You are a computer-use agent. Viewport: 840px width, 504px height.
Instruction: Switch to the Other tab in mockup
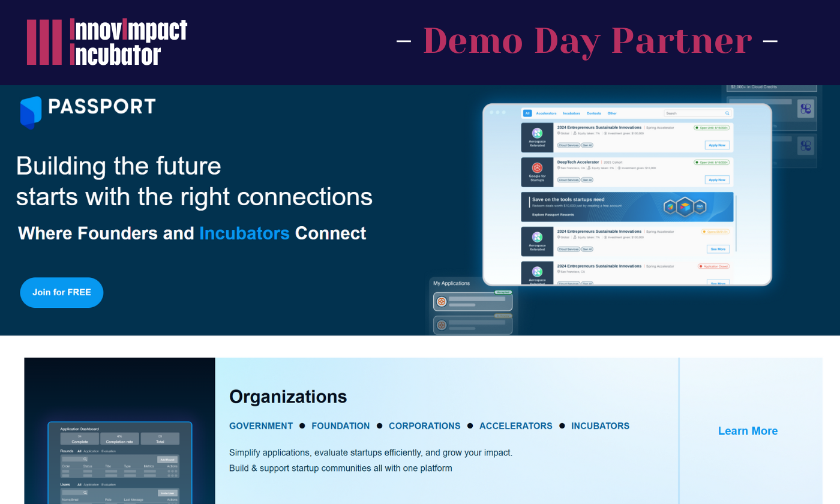pos(612,113)
